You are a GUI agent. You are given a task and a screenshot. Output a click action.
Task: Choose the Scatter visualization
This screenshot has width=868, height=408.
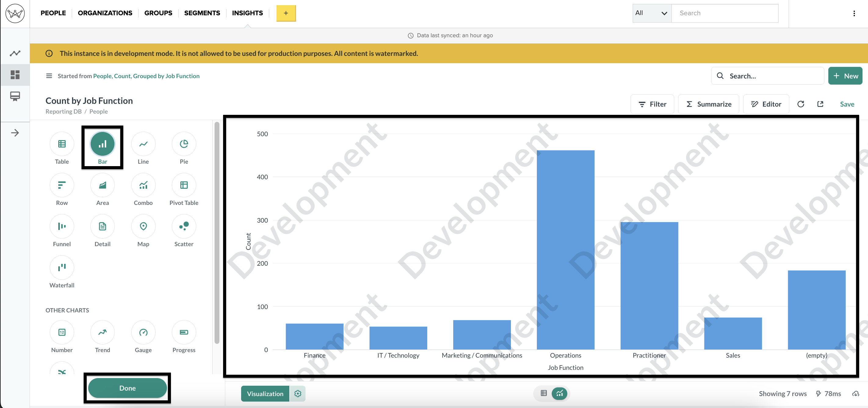(x=184, y=226)
